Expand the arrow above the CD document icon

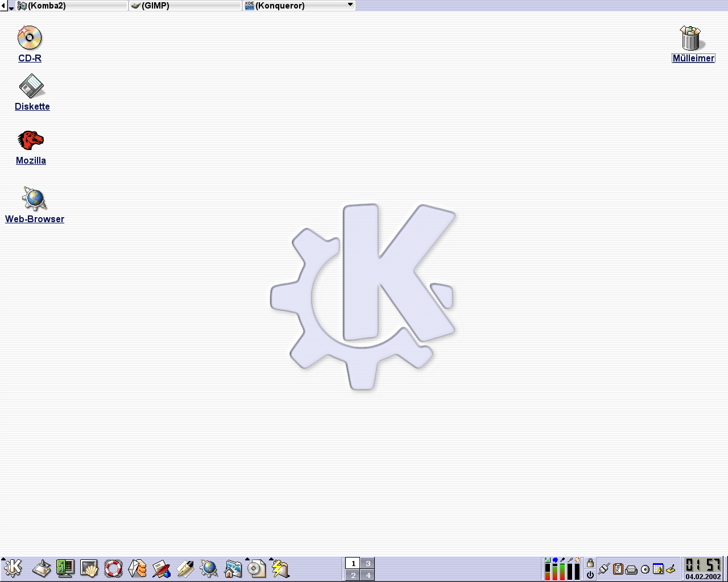(x=247, y=560)
